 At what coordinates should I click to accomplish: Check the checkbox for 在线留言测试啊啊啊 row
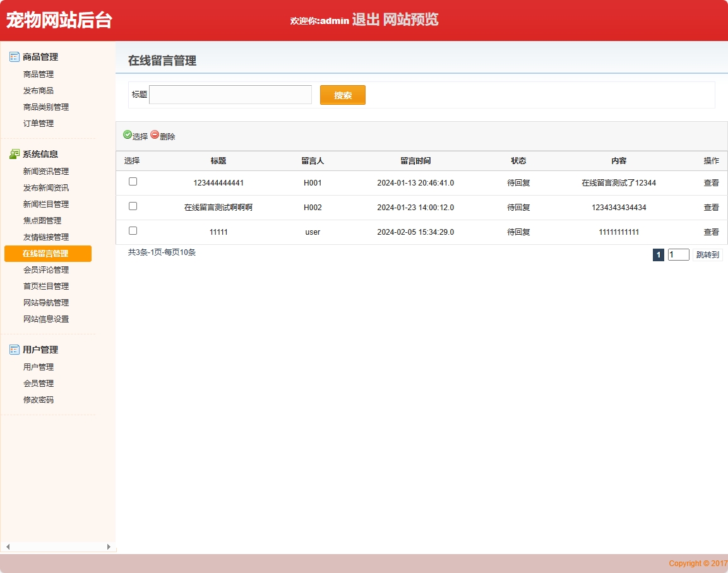(x=133, y=206)
